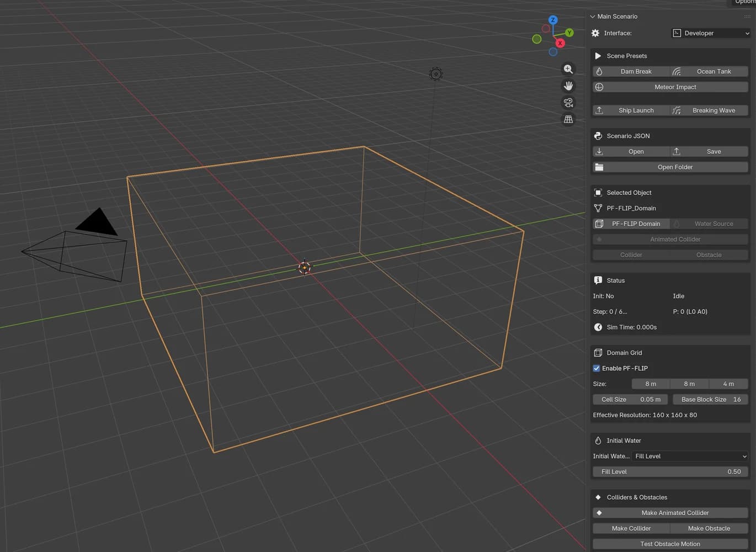Click the Base Block Size 16 field

[x=710, y=399]
